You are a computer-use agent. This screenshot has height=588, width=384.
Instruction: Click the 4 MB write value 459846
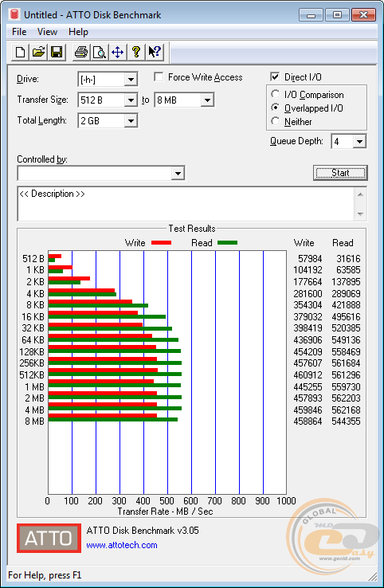[x=308, y=410]
